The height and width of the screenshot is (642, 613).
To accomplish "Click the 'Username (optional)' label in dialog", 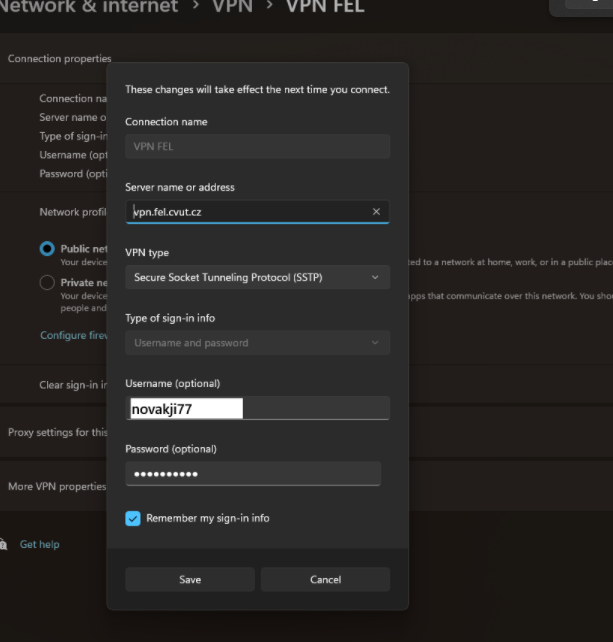I will click(173, 384).
